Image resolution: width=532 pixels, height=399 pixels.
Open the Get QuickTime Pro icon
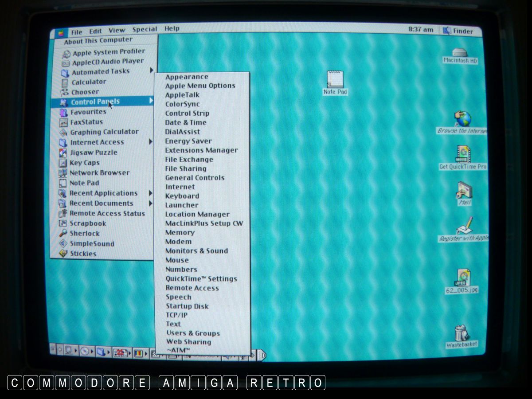click(x=463, y=154)
